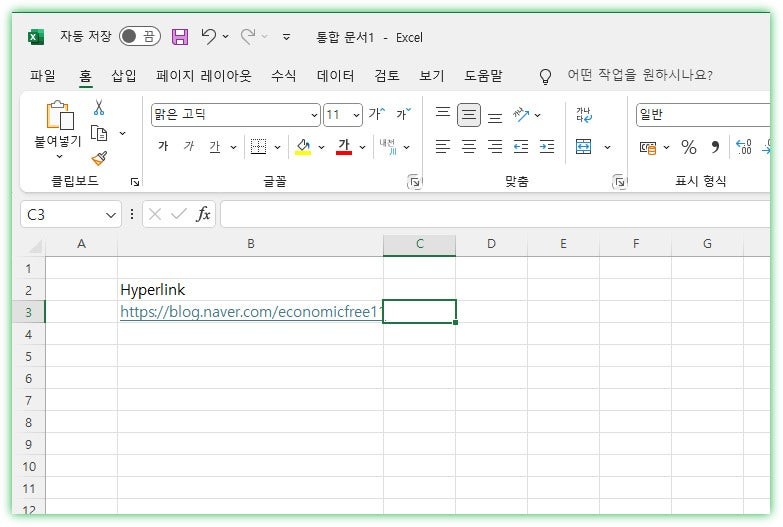The height and width of the screenshot is (527, 783).
Task: Toggle the AutoSave switch
Action: 139,37
